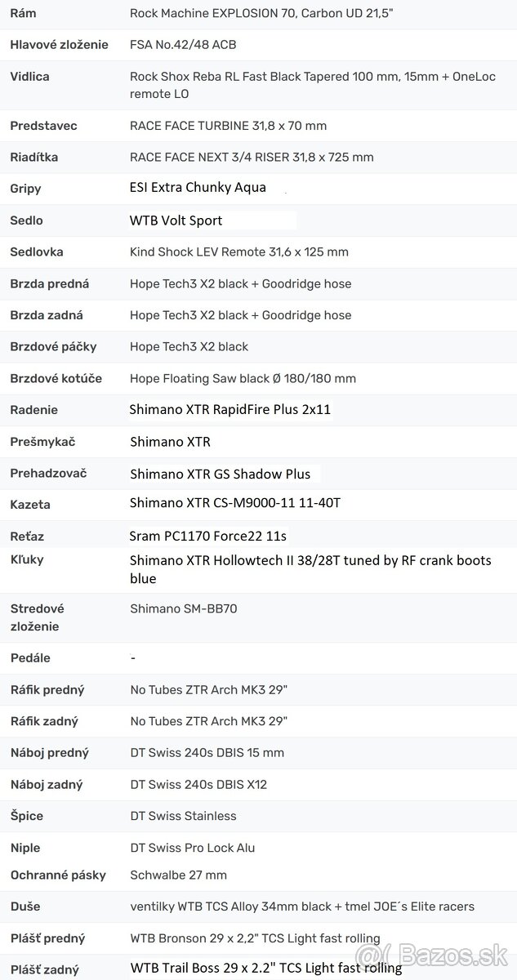Click the Rám row label
The image size is (517, 980).
[x=23, y=13]
